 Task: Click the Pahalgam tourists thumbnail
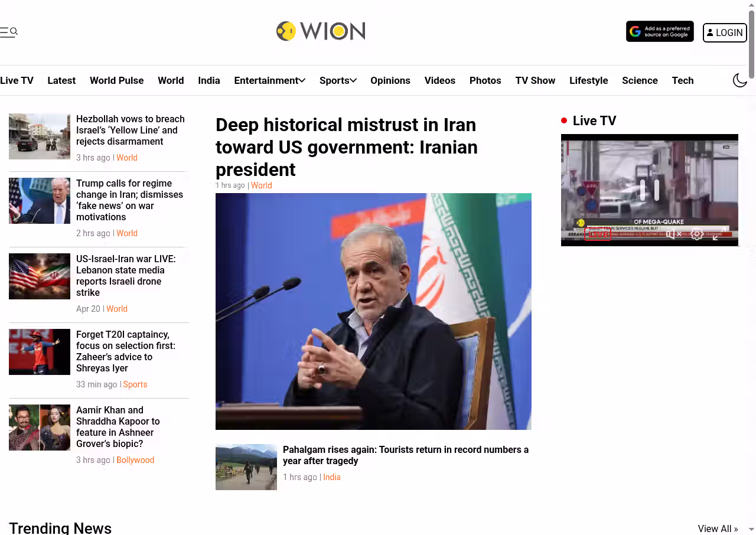tap(246, 467)
